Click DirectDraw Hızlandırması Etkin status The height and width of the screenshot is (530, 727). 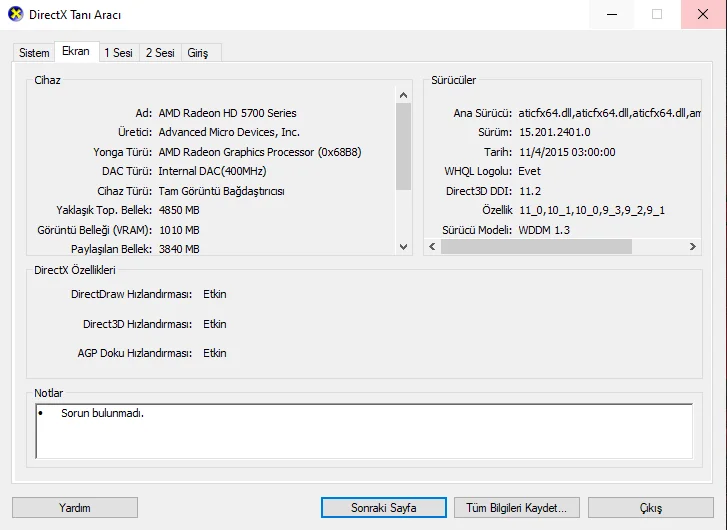[x=215, y=294]
